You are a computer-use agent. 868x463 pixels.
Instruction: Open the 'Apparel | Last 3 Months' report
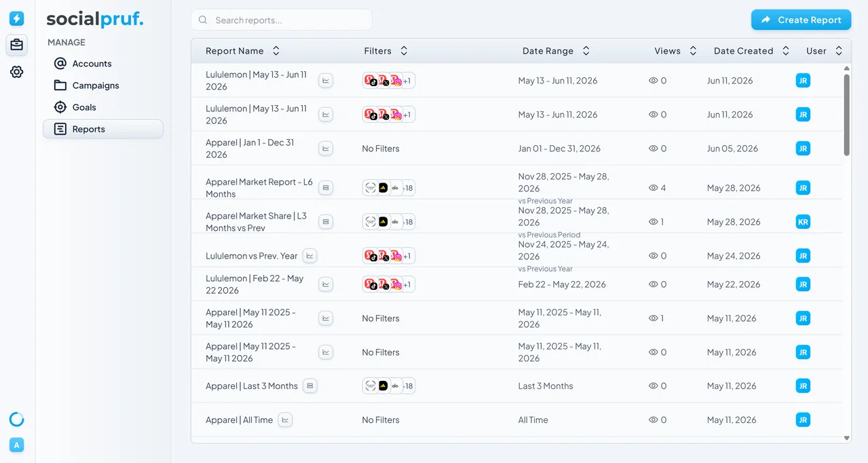click(x=252, y=386)
